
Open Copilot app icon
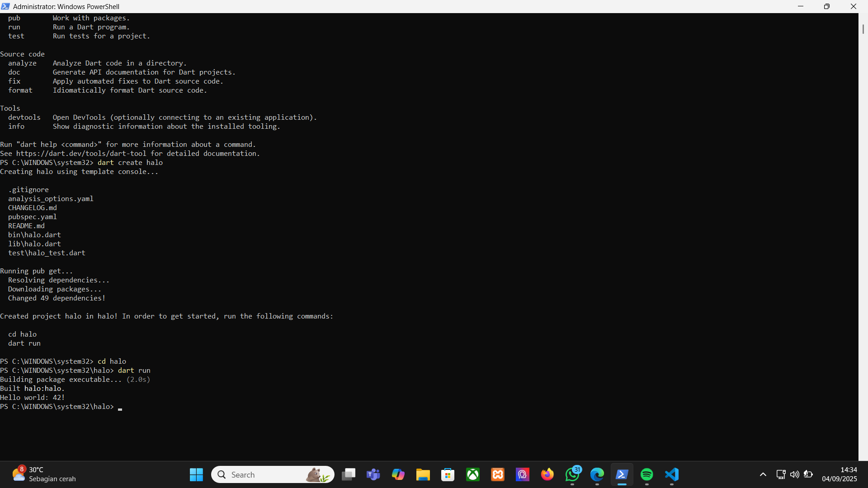398,474
